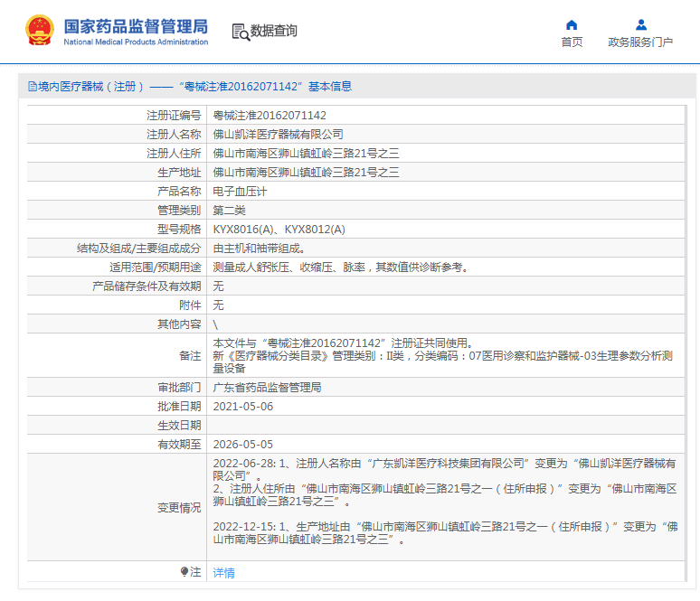Image resolution: width=700 pixels, height=601 pixels.
Task: Select registration number value 粤械注准20162071142
Action: coord(270,116)
